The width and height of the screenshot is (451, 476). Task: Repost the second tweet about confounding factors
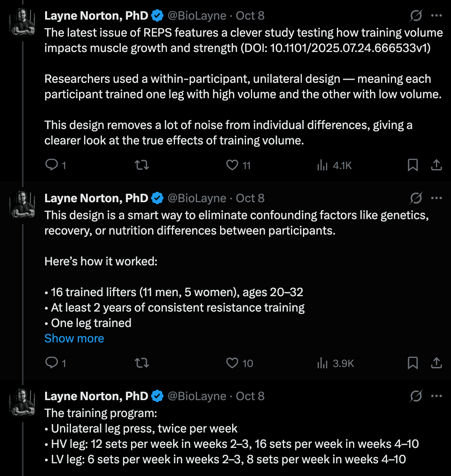click(142, 363)
